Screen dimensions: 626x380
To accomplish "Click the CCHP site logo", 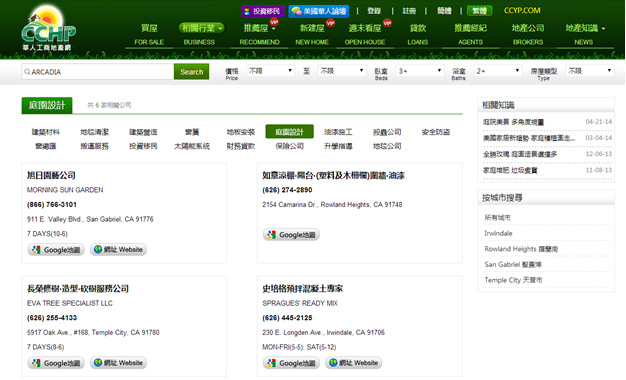I will pos(49,29).
